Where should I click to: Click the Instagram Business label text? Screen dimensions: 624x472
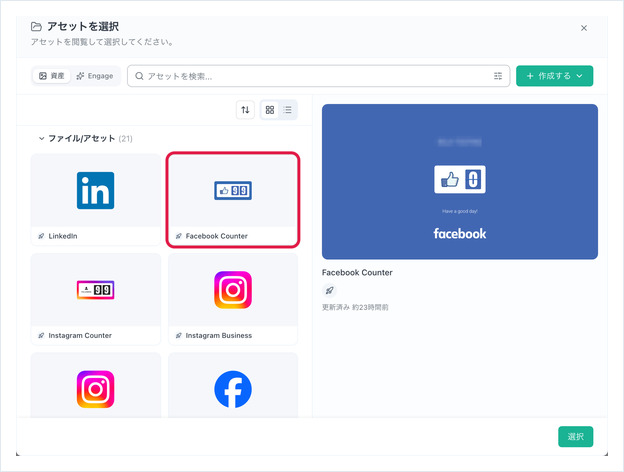point(218,335)
